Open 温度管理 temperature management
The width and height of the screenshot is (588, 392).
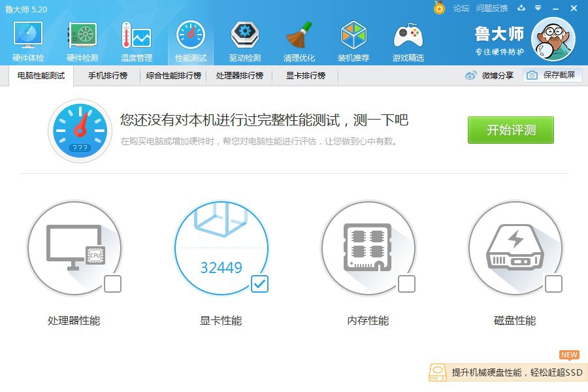click(137, 41)
